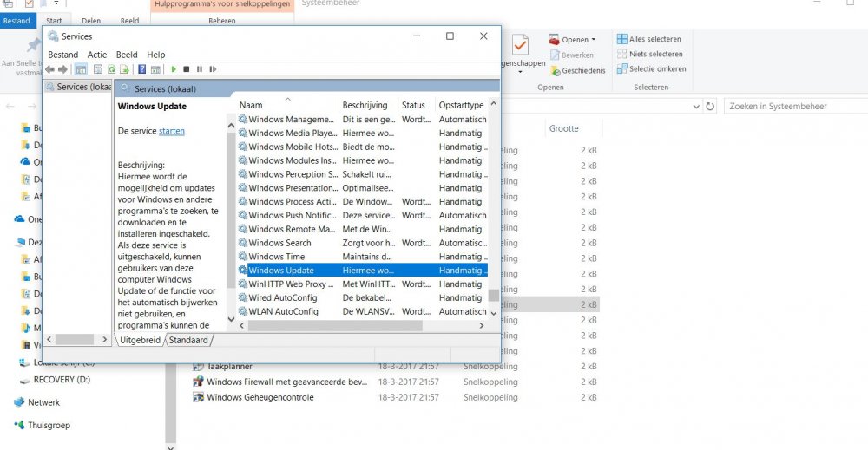Expand the address bar history dropdown
The height and width of the screenshot is (450, 868).
click(x=696, y=106)
